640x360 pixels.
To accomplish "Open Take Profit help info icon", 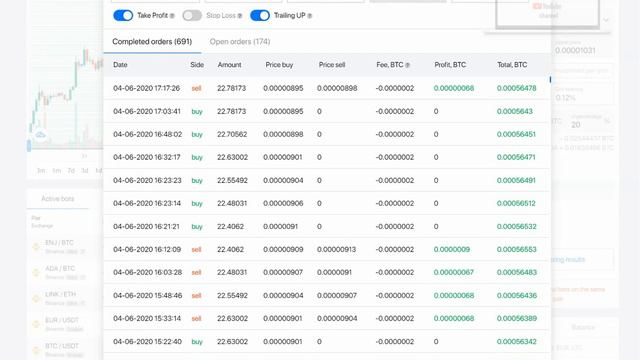I will pyautogui.click(x=172, y=16).
